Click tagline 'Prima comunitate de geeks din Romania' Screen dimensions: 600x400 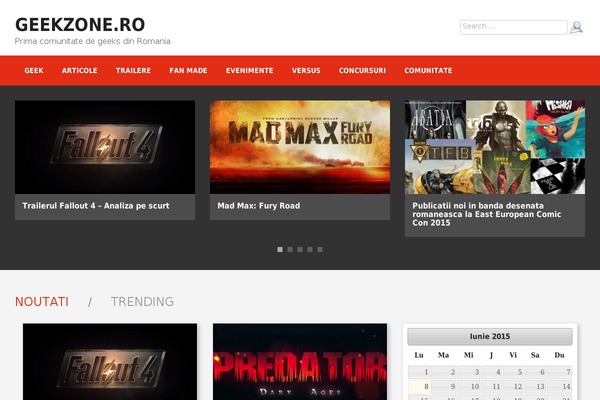pyautogui.click(x=93, y=41)
